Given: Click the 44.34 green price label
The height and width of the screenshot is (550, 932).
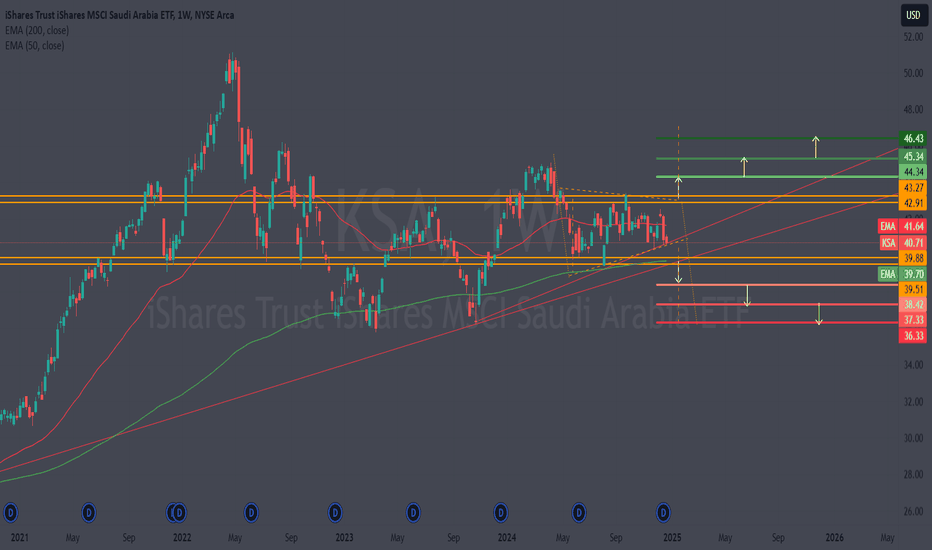Looking at the screenshot, I should pos(912,172).
